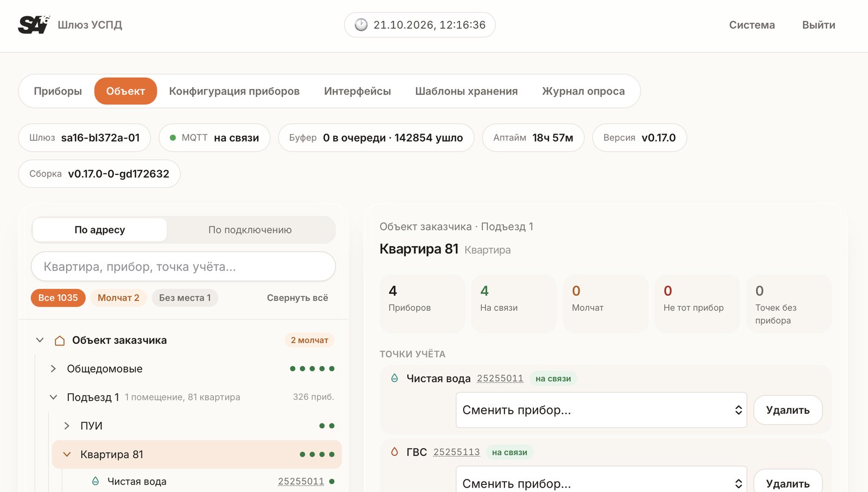Click drop icon in Чистая вода tree row
The height and width of the screenshot is (492, 868).
[95, 481]
